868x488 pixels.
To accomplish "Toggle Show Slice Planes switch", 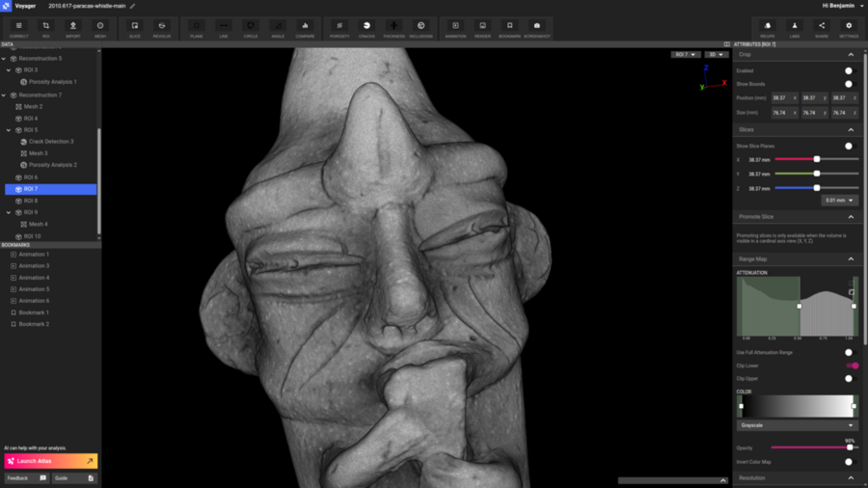I will pyautogui.click(x=851, y=146).
